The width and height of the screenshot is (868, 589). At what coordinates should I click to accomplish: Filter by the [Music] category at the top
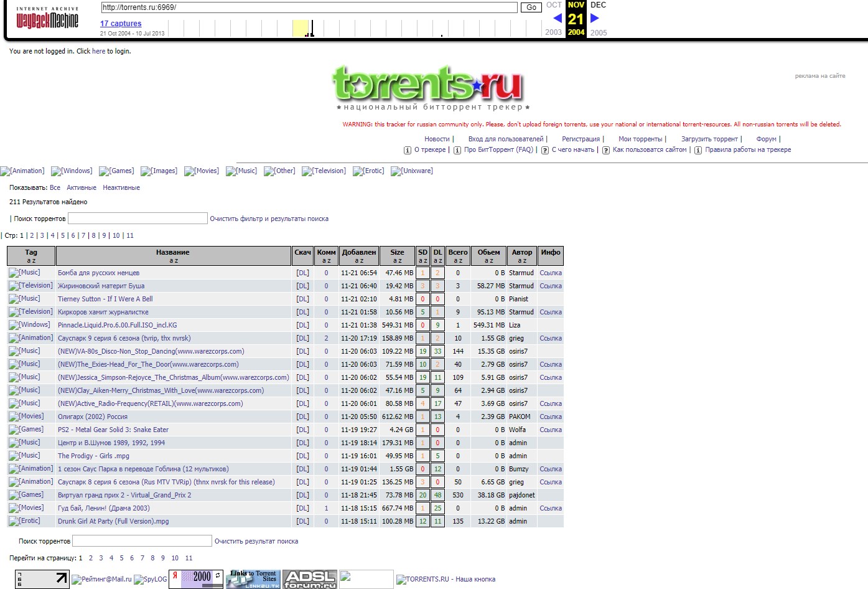click(x=241, y=171)
